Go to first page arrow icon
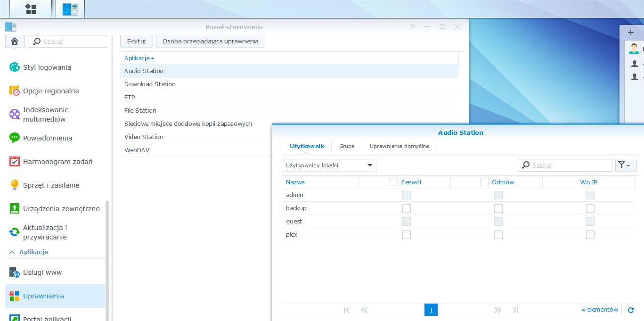 click(347, 310)
